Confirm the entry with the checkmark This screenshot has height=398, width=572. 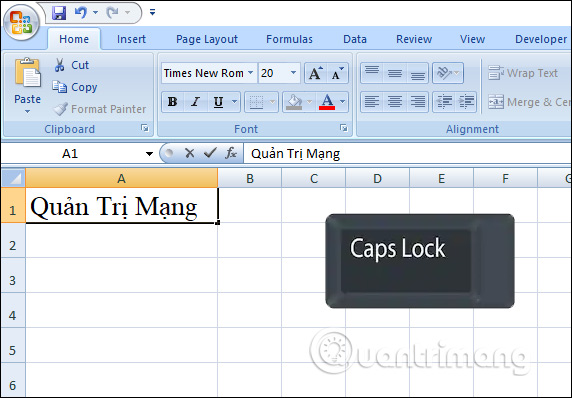pyautogui.click(x=210, y=153)
